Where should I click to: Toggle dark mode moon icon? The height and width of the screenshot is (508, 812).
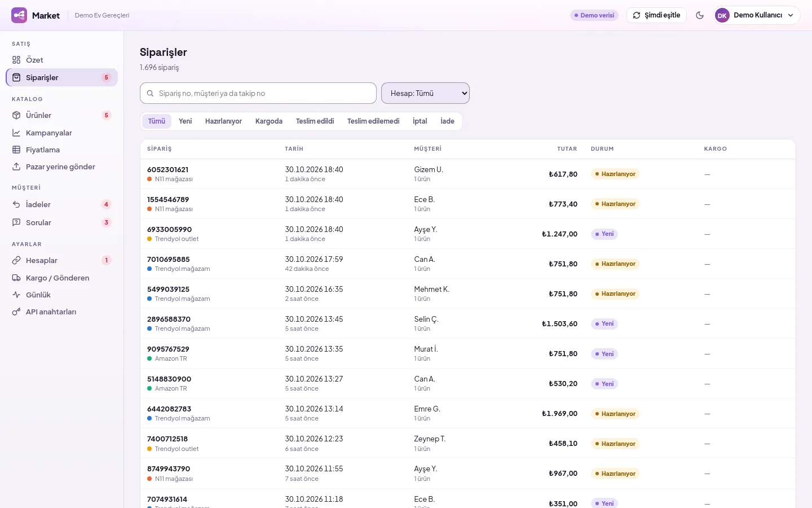[x=700, y=15]
